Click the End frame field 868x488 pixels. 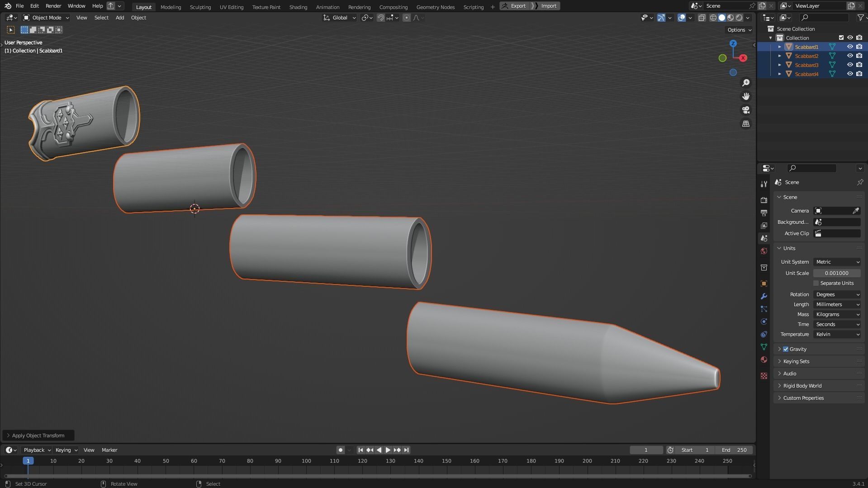[735, 450]
